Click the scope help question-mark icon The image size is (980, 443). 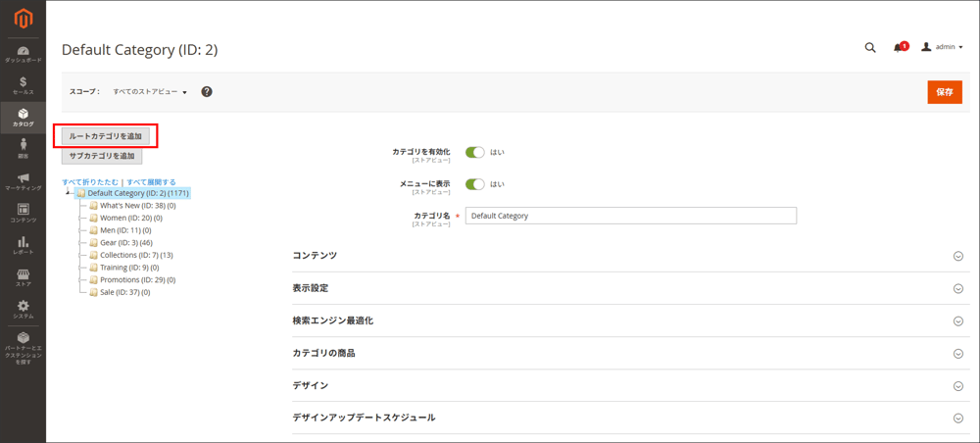pyautogui.click(x=207, y=91)
